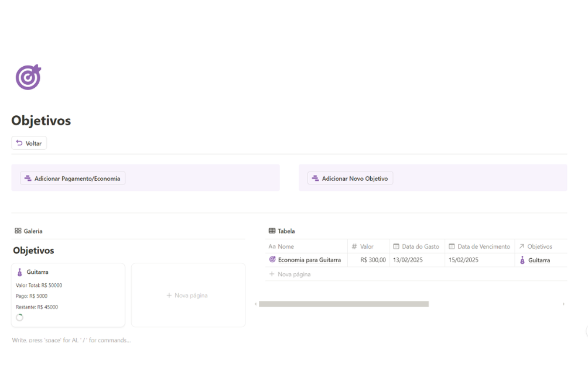Image resolution: width=588 pixels, height=391 pixels.
Task: Click the target icon beside Economia para Guitarra
Action: click(272, 260)
